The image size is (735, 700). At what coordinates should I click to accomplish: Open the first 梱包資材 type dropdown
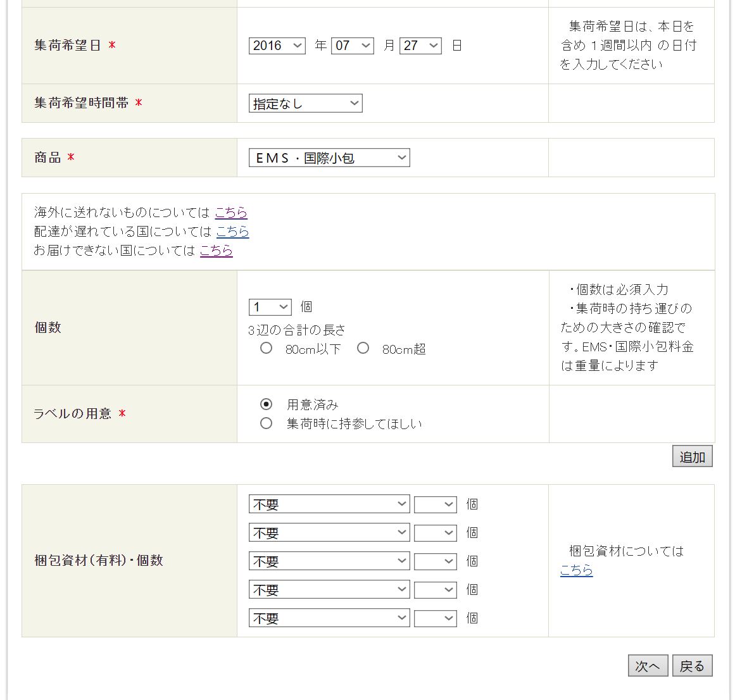tap(329, 504)
